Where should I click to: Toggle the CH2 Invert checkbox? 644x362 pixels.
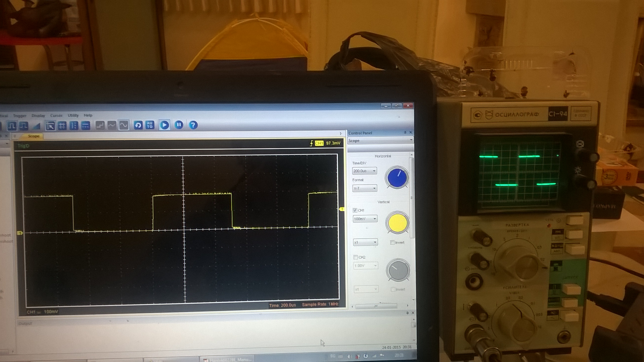point(393,289)
